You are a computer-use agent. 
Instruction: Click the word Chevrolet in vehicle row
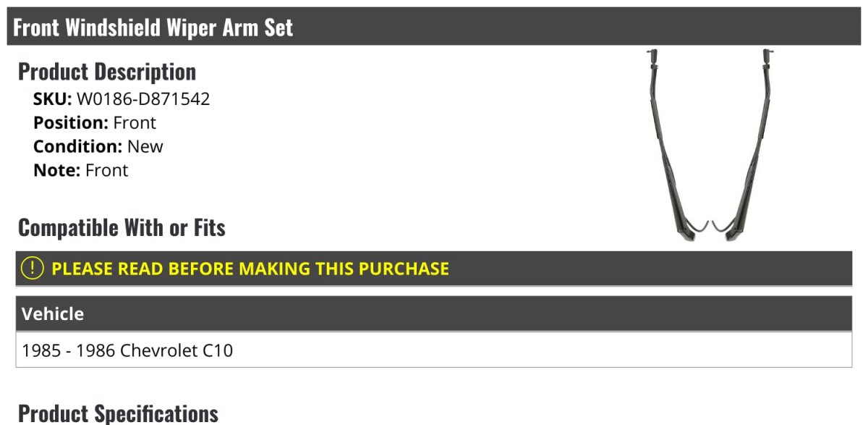tap(158, 351)
